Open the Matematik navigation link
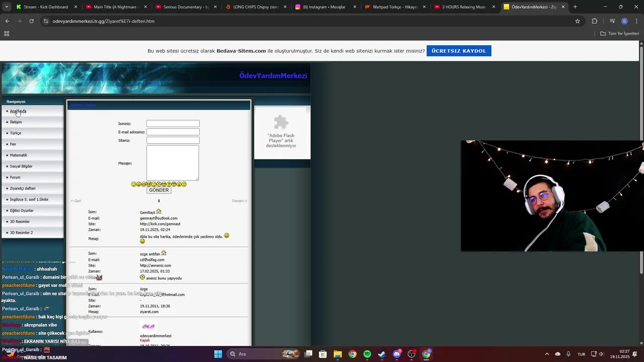The height and width of the screenshot is (362, 644). pyautogui.click(x=19, y=155)
